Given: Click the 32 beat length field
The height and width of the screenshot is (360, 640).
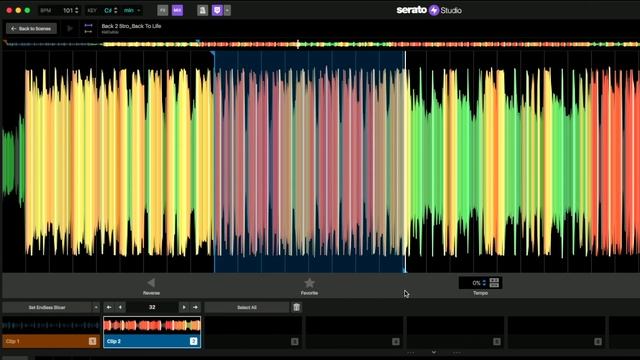Looking at the screenshot, I should 152,307.
